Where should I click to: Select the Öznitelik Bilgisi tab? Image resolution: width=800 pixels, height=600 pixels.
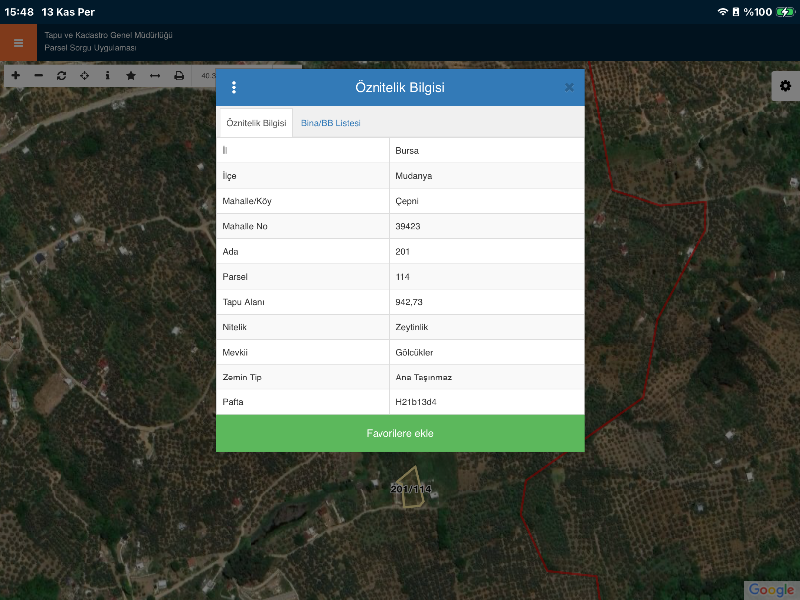256,123
